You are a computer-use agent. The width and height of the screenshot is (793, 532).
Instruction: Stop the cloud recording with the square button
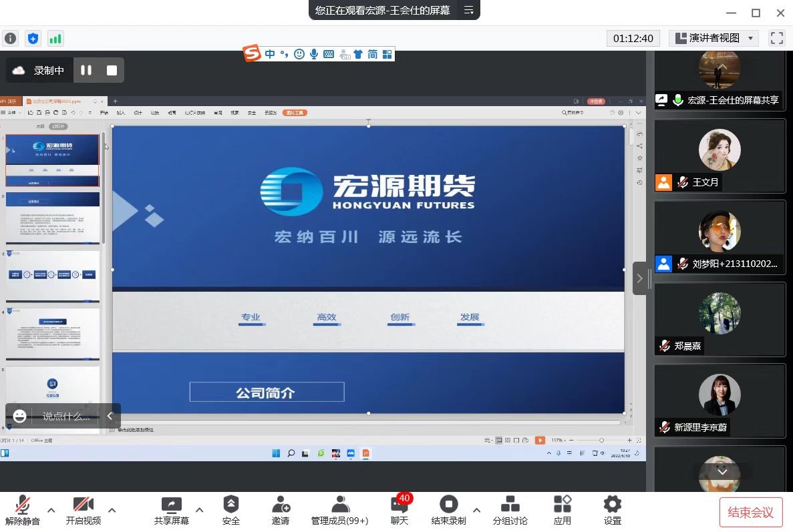pyautogui.click(x=112, y=70)
